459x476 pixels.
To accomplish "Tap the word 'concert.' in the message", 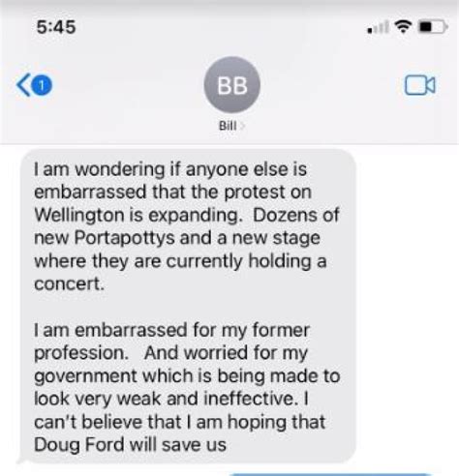I will pyautogui.click(x=70, y=283).
